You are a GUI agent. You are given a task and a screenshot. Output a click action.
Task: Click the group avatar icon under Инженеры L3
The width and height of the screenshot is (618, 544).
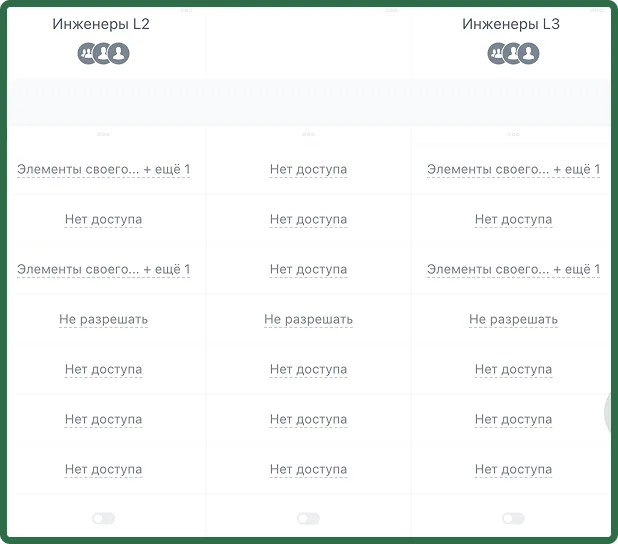(x=496, y=53)
